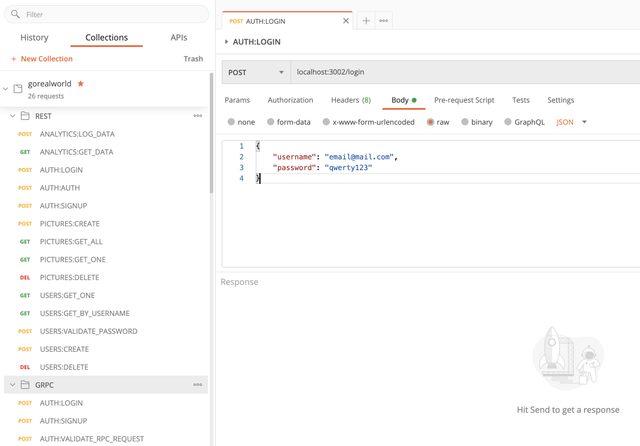Select the GraphQL body option
This screenshot has width=640, height=446.
coord(507,122)
